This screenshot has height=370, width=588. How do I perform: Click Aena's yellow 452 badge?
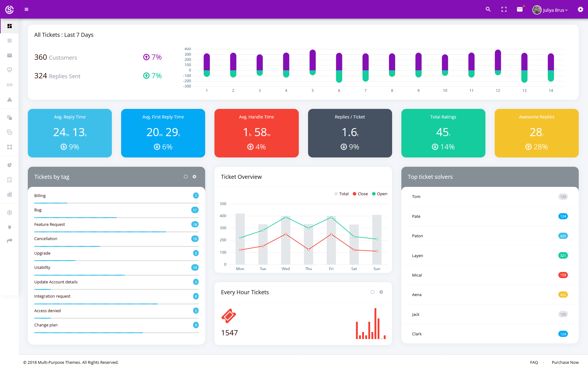563,295
